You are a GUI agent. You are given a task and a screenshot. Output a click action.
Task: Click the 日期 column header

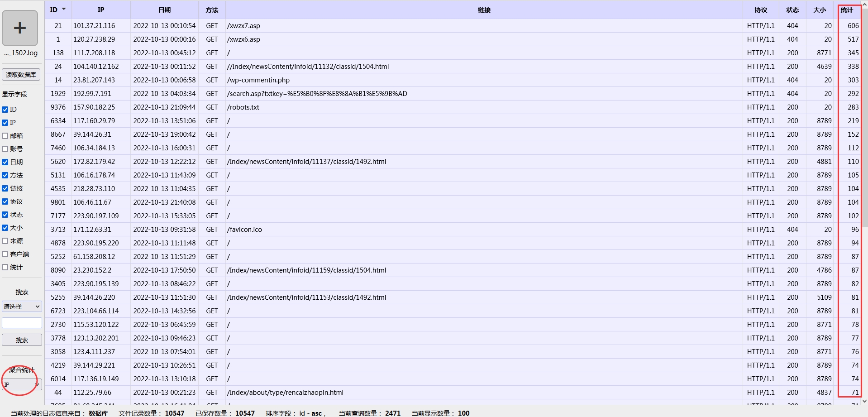(164, 10)
